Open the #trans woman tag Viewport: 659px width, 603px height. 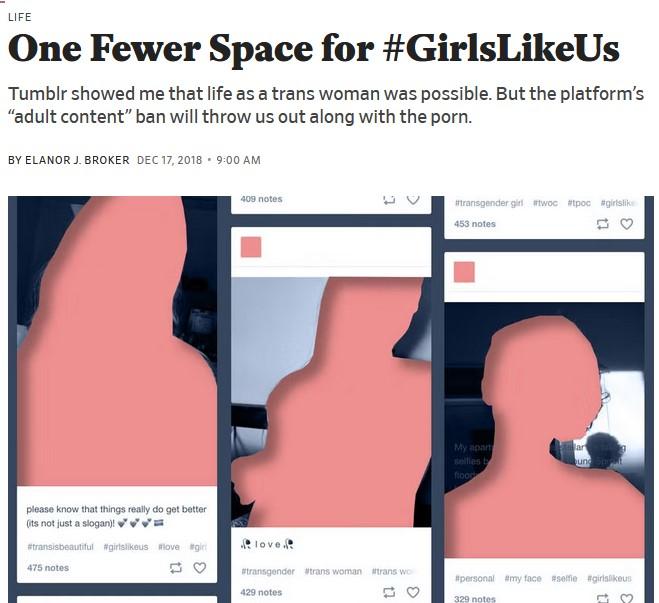pos(333,571)
